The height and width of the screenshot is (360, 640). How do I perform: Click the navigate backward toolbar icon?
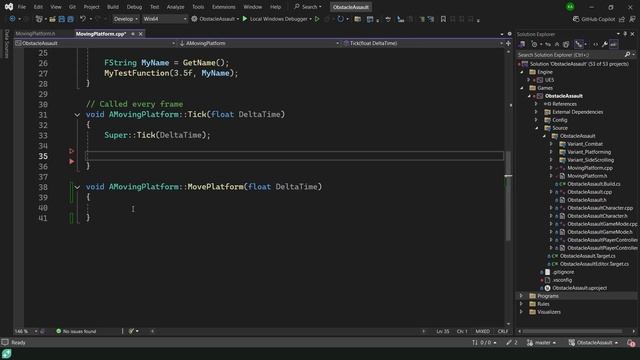pos(12,19)
